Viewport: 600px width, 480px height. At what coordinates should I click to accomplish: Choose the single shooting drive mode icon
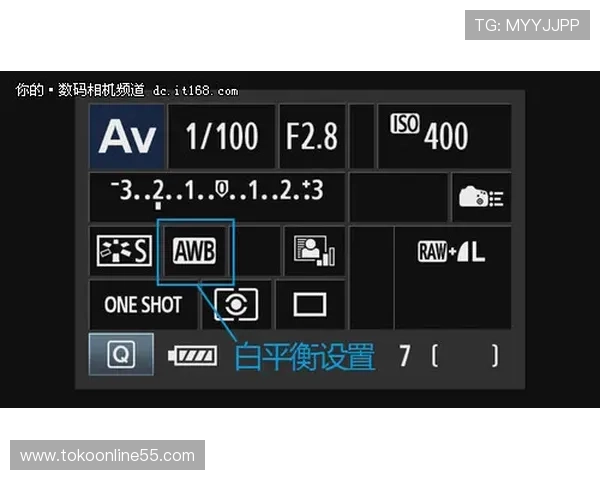(x=310, y=305)
